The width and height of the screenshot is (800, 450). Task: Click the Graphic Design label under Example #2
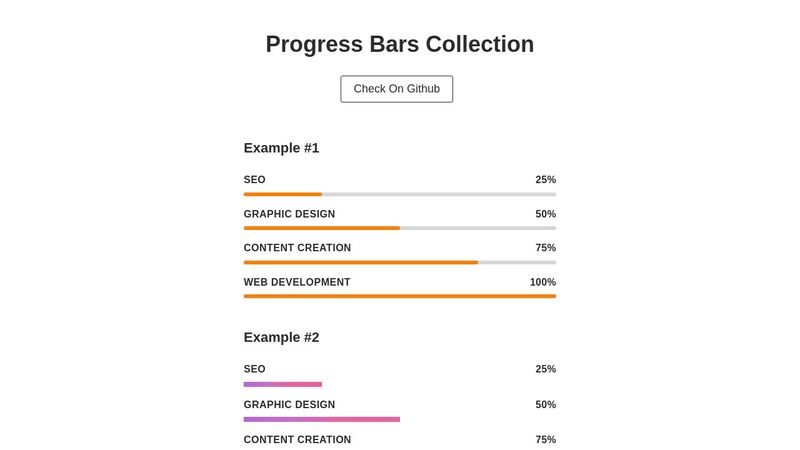pos(289,405)
